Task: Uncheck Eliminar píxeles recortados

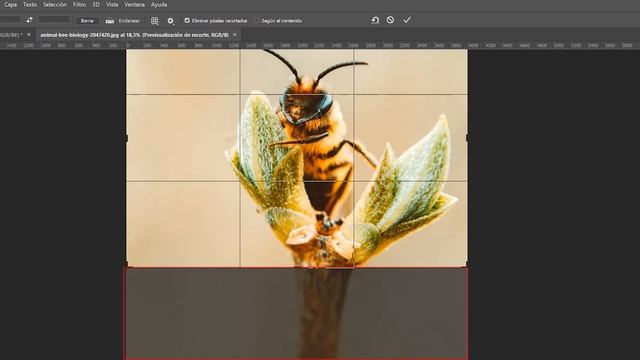Action: point(187,20)
